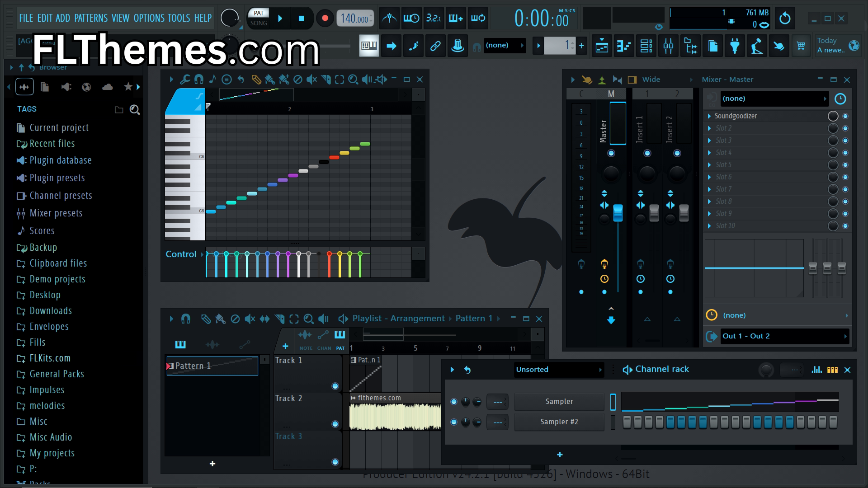
Task: Mute the Sampler channel with its LED
Action: [454, 402]
